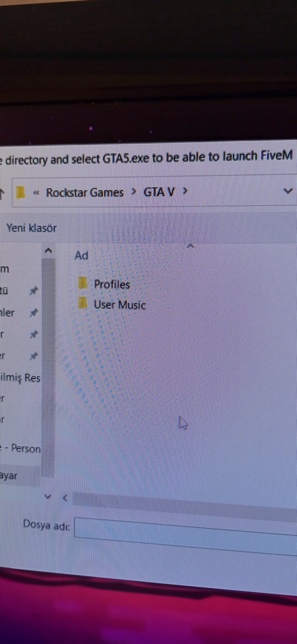Select the Profiles folder name
The height and width of the screenshot is (644, 297).
point(112,284)
